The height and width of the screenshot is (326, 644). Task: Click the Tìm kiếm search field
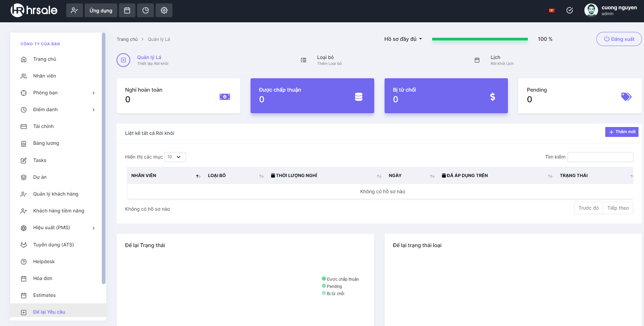click(x=600, y=157)
